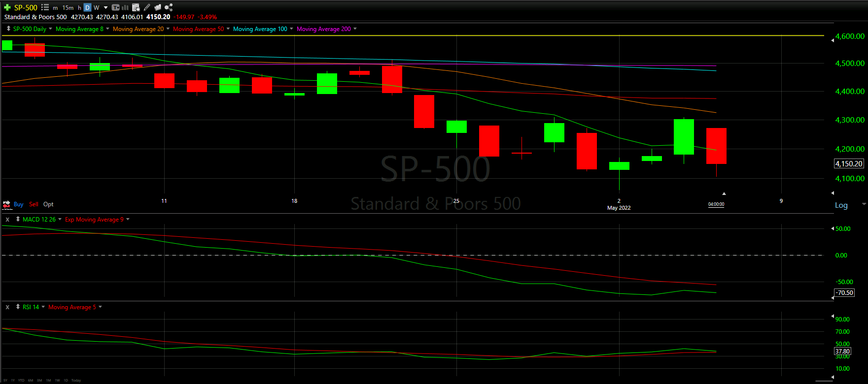This screenshot has height=384, width=868.
Task: Expand the MACD 12 26 dropdown
Action: [60, 219]
